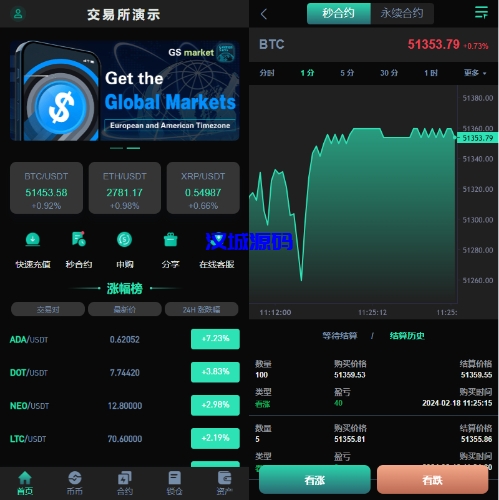
Task: Sort by 最新价 column header
Action: coord(125,310)
